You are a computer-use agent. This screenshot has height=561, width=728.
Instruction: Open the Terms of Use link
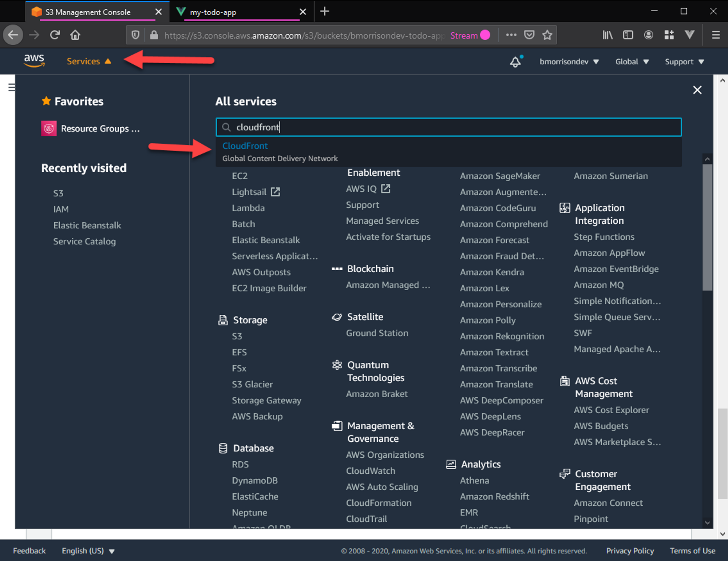pyautogui.click(x=692, y=551)
